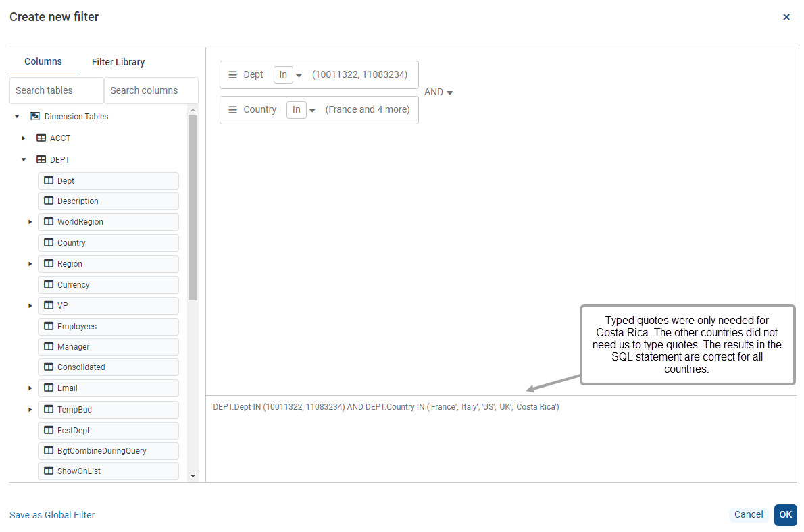Click the ACCT table icon

click(x=41, y=138)
